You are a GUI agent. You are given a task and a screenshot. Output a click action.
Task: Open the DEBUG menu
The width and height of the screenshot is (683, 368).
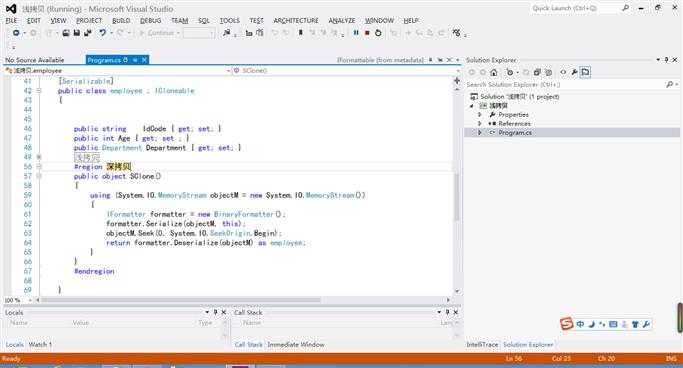point(151,20)
